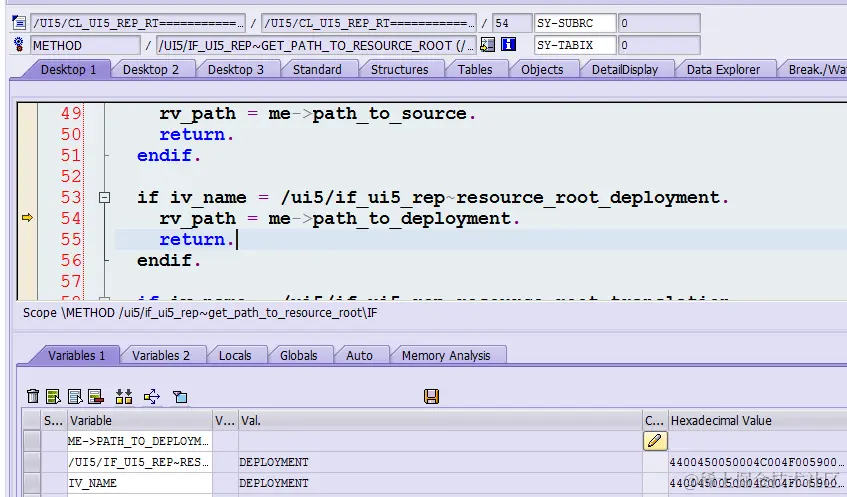Screen dimensions: 847x497
Task: Open the Break./Watchpoints tab
Action: click(814, 70)
